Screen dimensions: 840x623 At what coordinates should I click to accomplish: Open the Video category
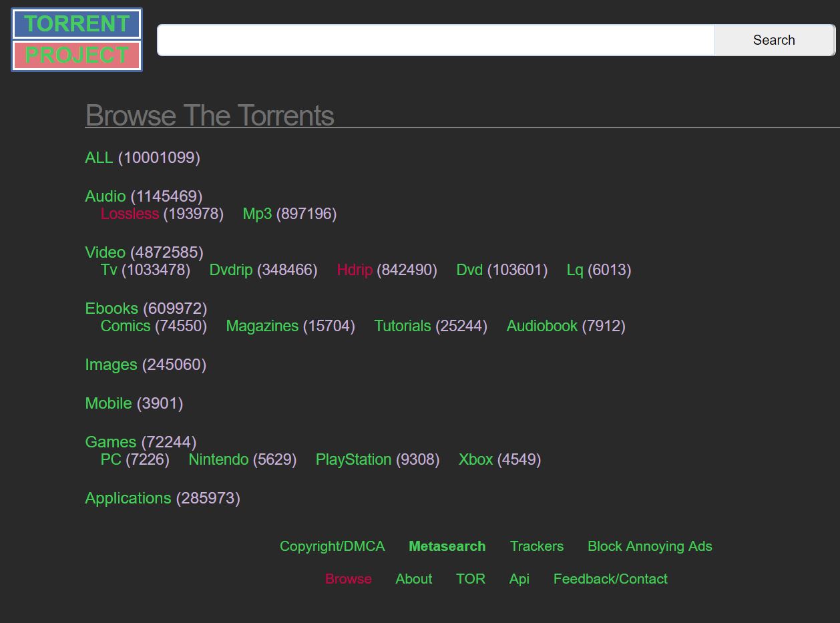pos(105,252)
